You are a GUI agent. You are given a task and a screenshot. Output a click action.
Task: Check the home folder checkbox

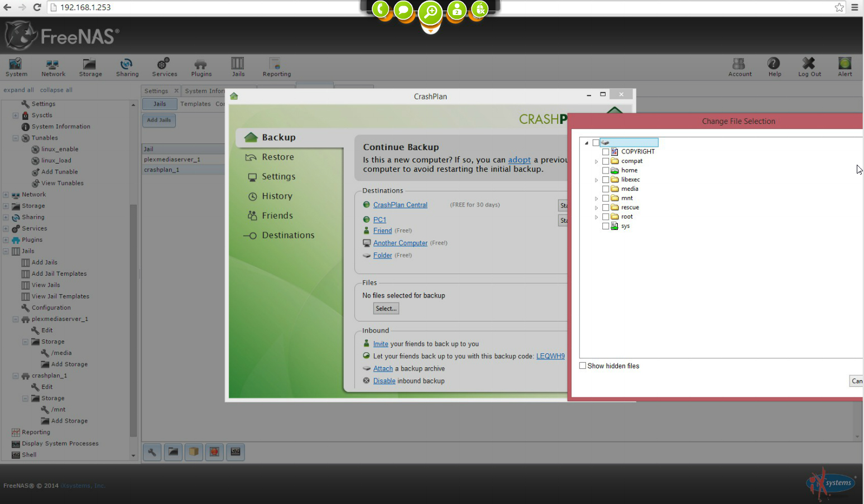[606, 170]
